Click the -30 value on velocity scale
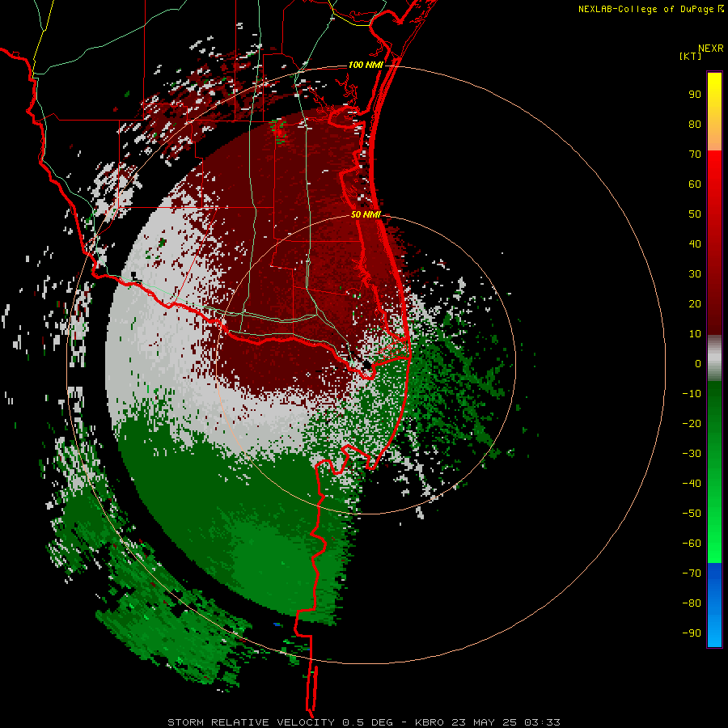728x728 pixels. [692, 454]
